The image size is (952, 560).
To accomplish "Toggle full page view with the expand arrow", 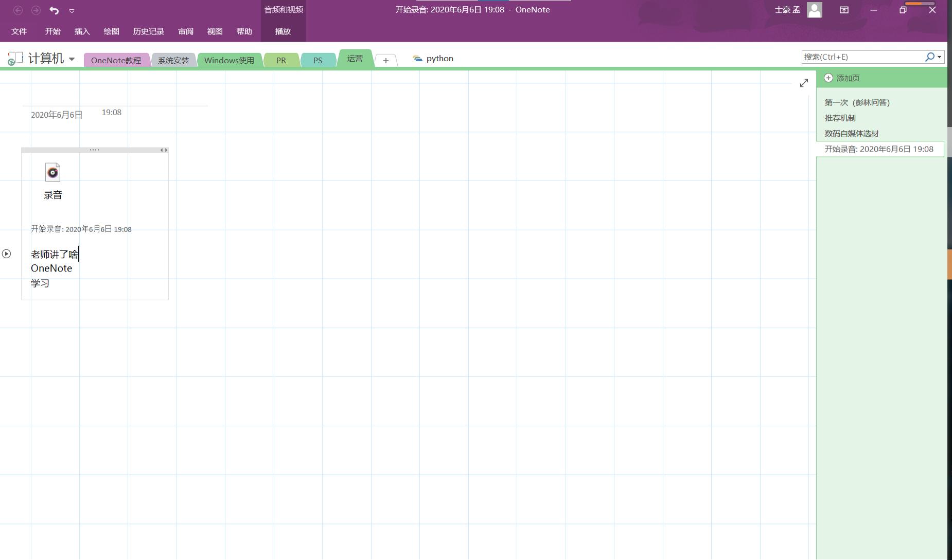I will point(804,83).
